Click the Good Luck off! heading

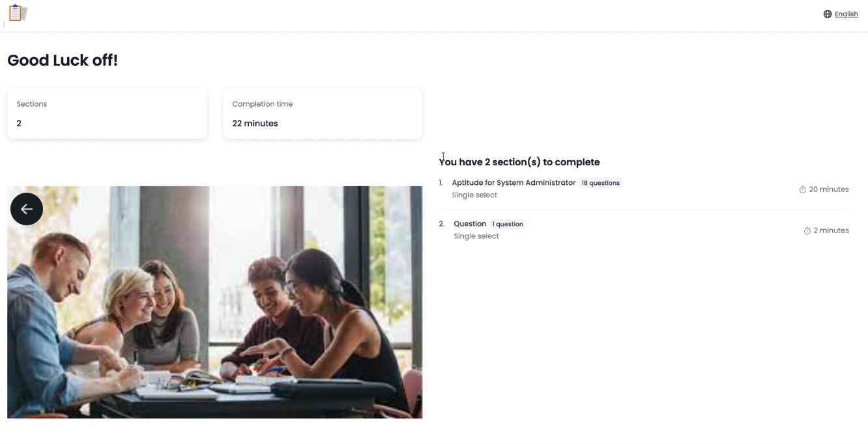tap(63, 61)
